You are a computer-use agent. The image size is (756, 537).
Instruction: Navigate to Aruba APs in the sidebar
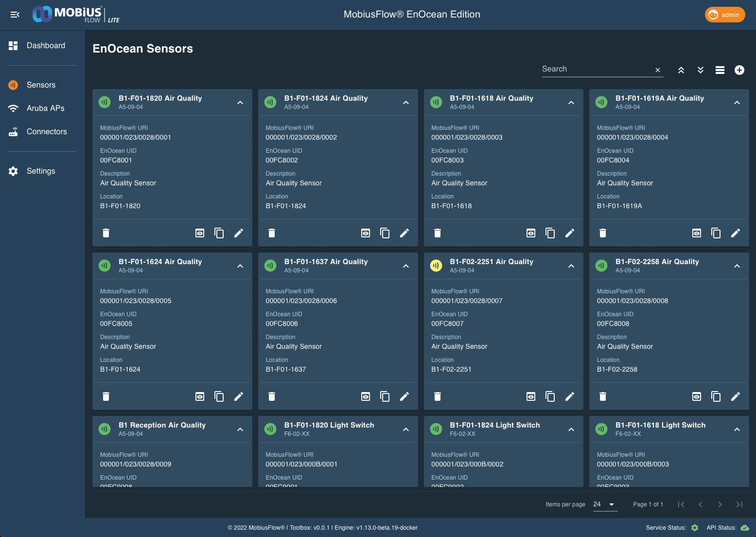[x=45, y=108]
